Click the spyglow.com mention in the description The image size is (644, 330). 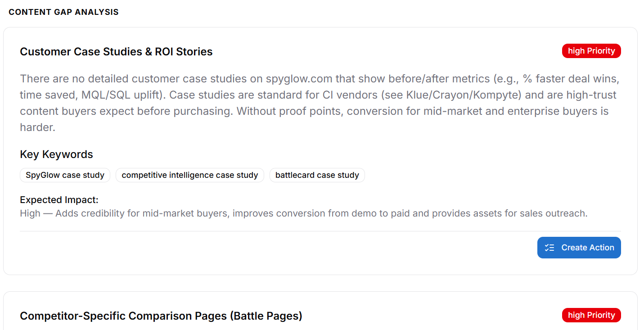pyautogui.click(x=298, y=78)
